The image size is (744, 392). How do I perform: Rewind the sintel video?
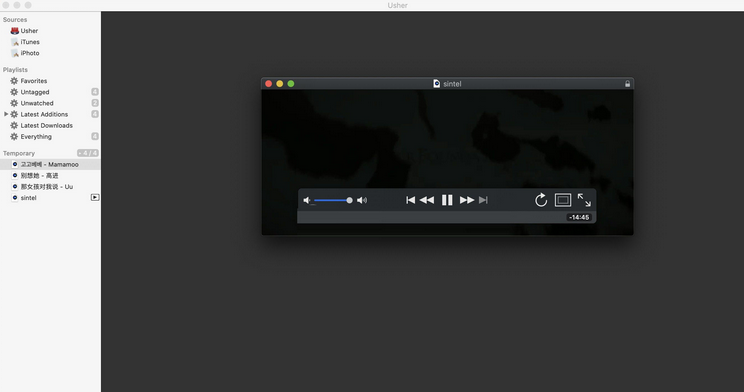(x=427, y=200)
